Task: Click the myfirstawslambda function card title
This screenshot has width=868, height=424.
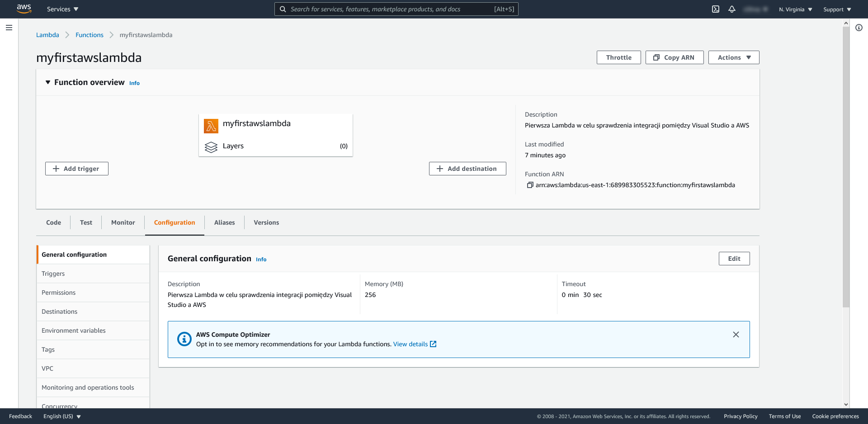Action: 256,123
